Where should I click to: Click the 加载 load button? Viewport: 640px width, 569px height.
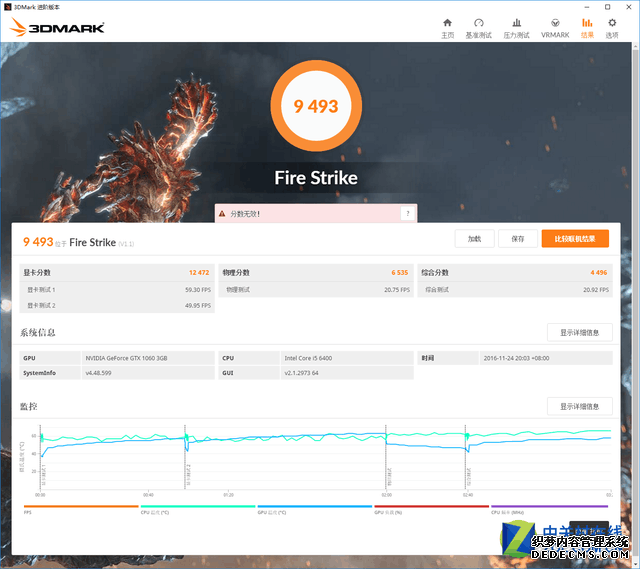point(474,239)
